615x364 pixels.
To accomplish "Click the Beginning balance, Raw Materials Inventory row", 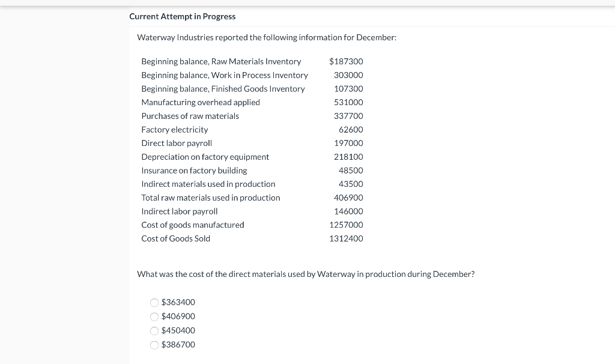I will point(221,61).
